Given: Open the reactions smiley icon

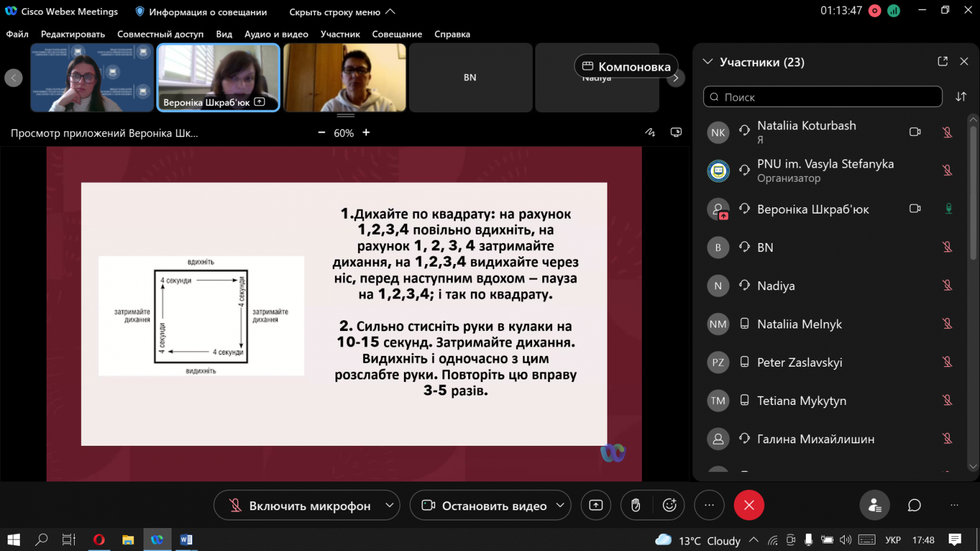Looking at the screenshot, I should (669, 505).
